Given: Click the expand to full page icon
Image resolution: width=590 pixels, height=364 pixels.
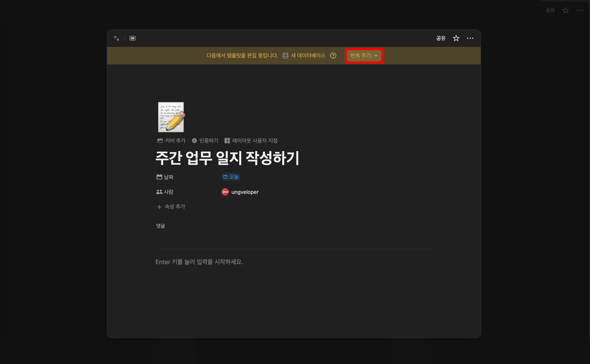Looking at the screenshot, I should (116, 38).
